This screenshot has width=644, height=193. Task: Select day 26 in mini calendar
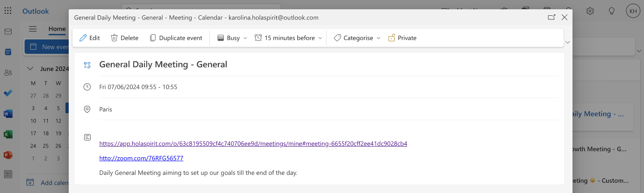[58, 146]
